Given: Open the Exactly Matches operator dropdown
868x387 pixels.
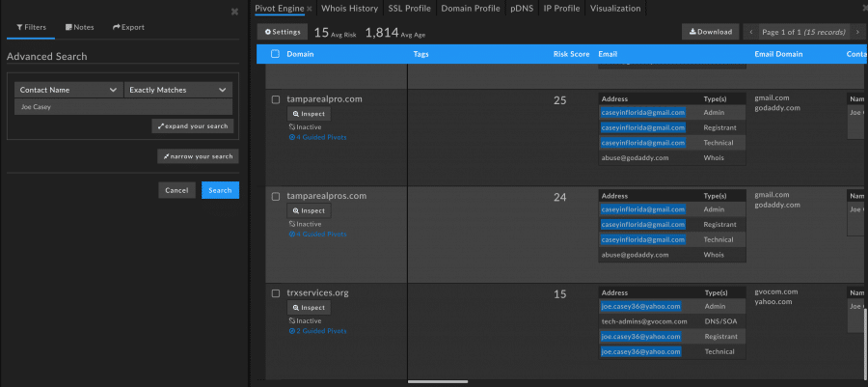Looking at the screenshot, I should coord(178,90).
